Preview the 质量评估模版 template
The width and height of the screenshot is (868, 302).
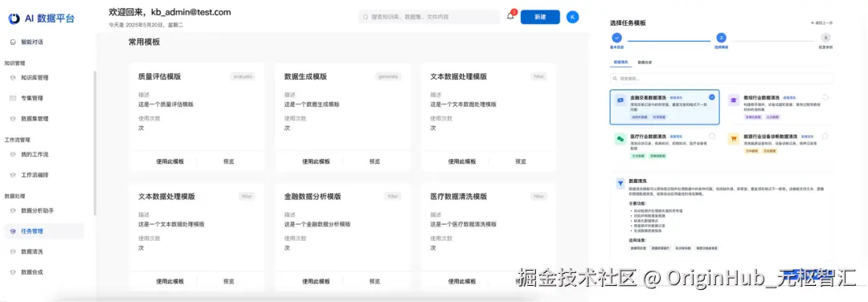tap(228, 161)
